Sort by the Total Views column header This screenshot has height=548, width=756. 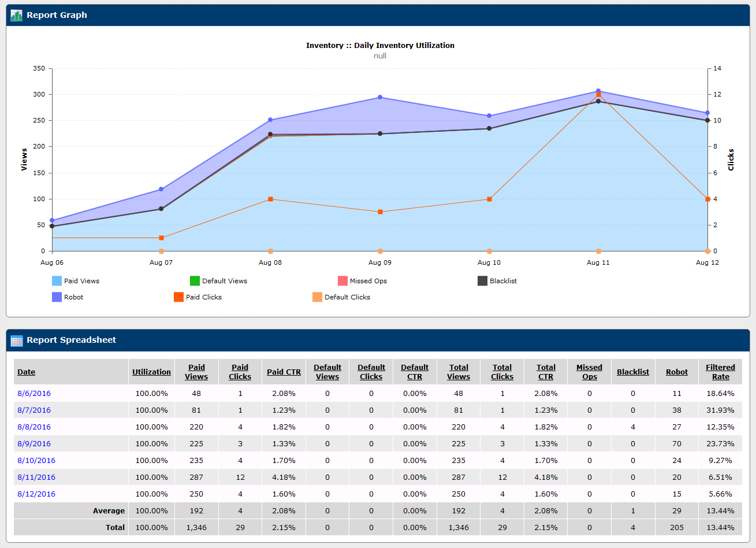[459, 372]
